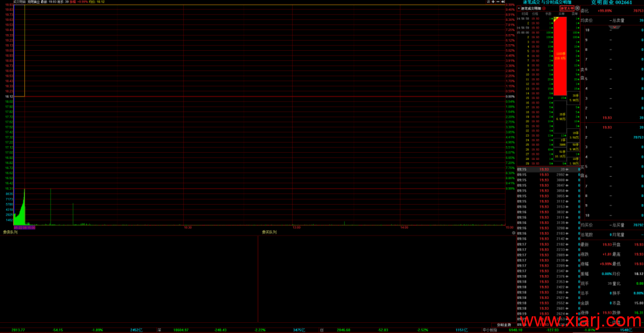The height and width of the screenshot is (333, 644).
Task: Click the 委比 row in the quote panel
Action: pyautogui.click(x=612, y=11)
